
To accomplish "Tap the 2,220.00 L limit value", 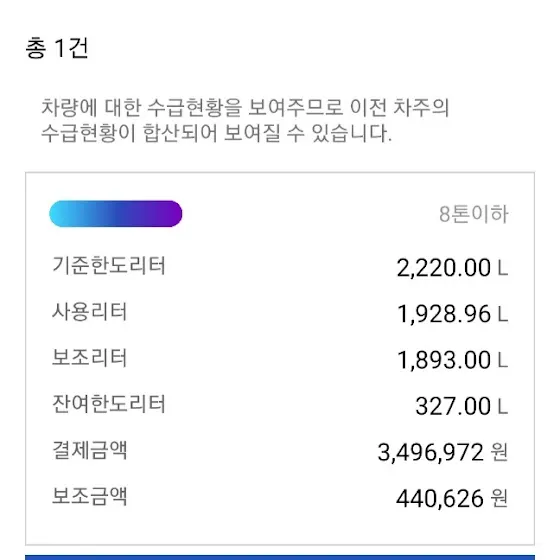I will coord(452,268).
